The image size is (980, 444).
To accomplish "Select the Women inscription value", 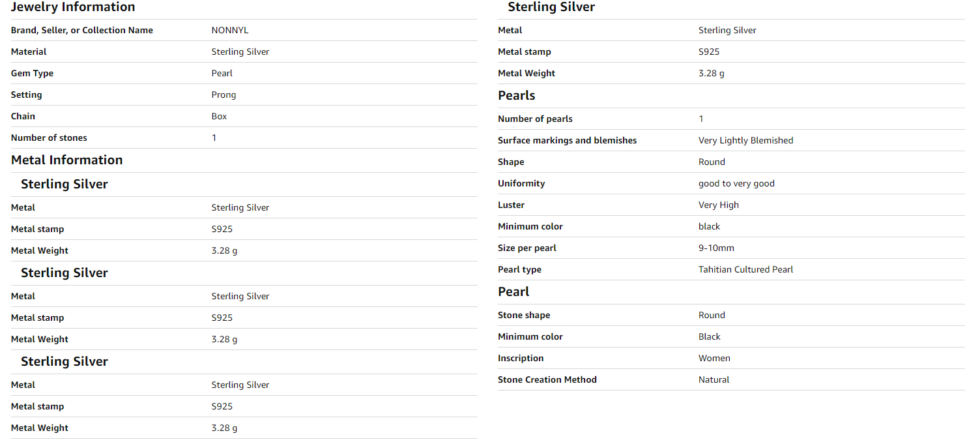I will (714, 358).
